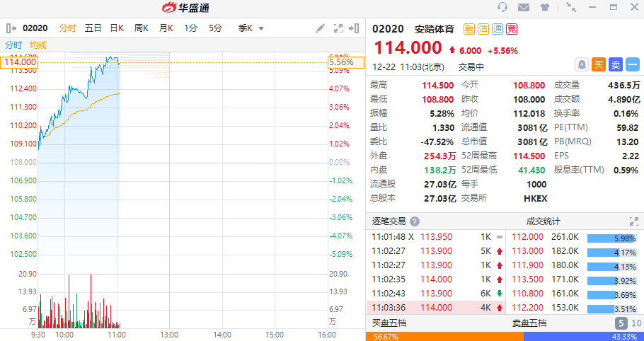Screen dimensions: 644x341
Task: Click the 买盘五档 header
Action: pos(389,323)
